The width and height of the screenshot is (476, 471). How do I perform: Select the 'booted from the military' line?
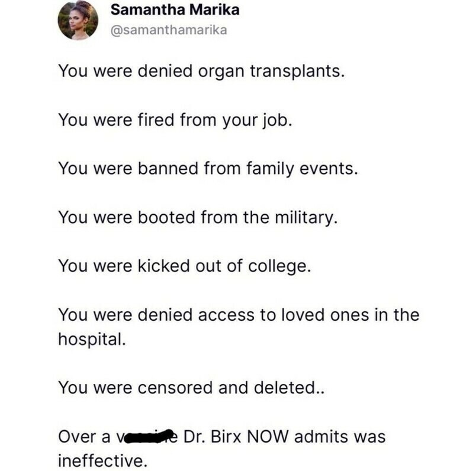(198, 218)
